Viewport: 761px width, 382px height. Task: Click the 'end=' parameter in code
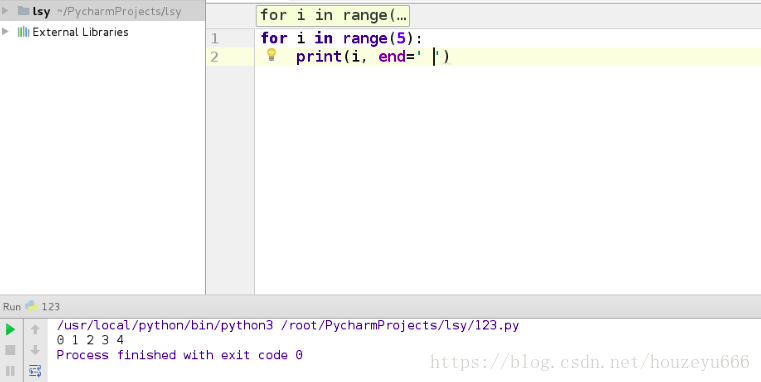[x=397, y=57]
